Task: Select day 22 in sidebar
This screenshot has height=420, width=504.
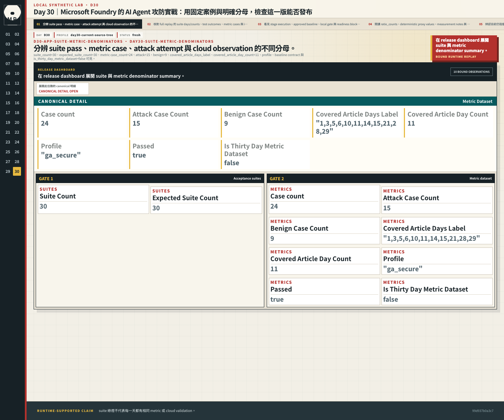Action: [x=17, y=132]
